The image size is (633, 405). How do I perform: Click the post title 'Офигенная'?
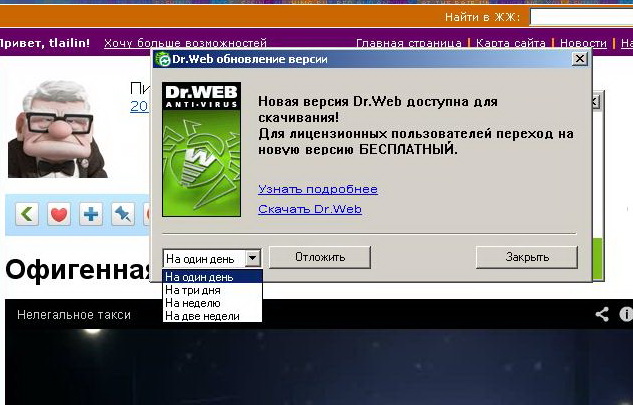[78, 270]
